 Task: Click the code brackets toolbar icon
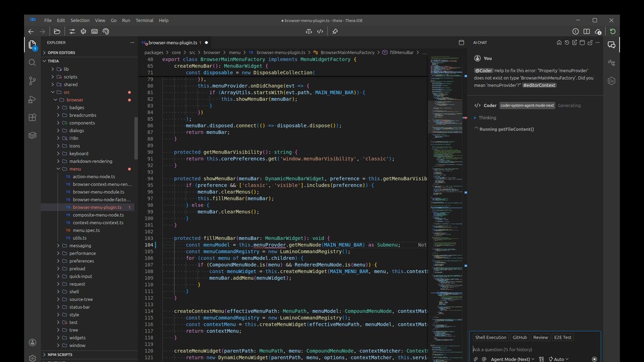(320, 32)
